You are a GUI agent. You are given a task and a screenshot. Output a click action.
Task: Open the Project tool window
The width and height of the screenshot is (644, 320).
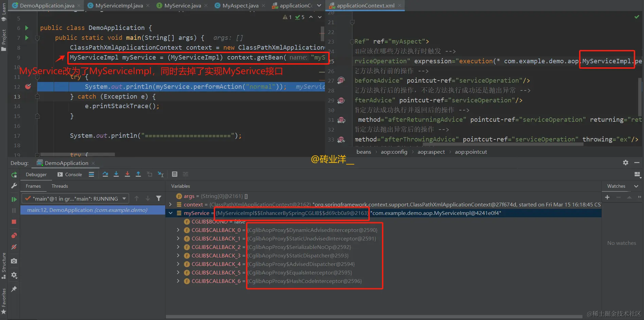(4, 40)
